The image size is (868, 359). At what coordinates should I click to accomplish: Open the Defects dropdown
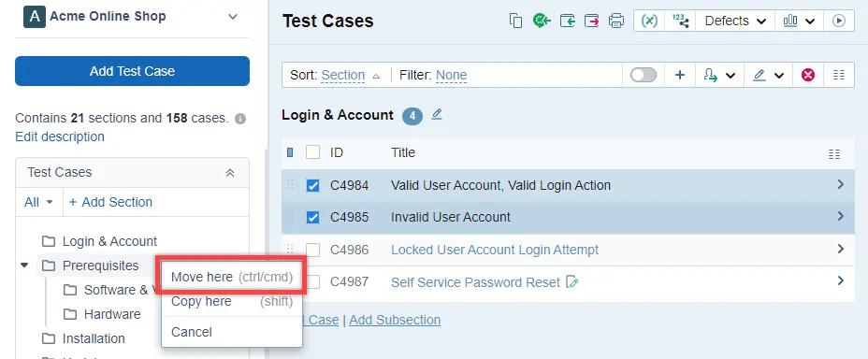[x=735, y=21]
